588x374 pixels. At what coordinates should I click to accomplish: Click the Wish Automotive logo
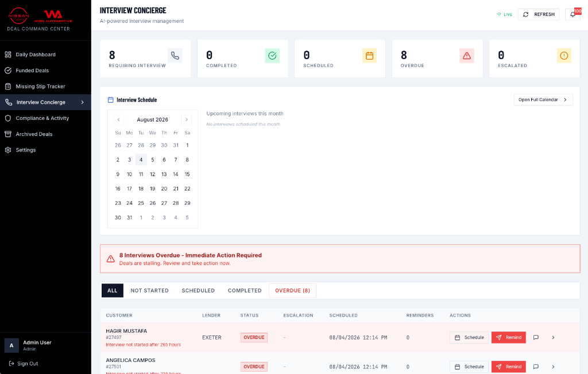pos(53,16)
